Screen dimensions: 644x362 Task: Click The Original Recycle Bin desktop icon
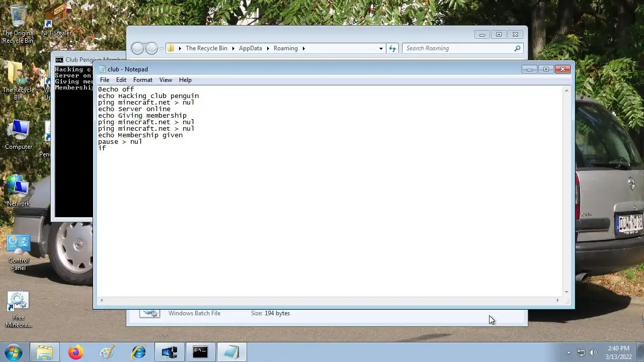[x=19, y=24]
